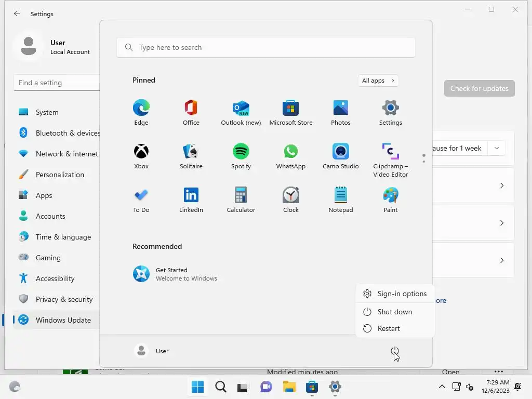Select Restart in power menu
532x399 pixels.
click(x=395, y=328)
